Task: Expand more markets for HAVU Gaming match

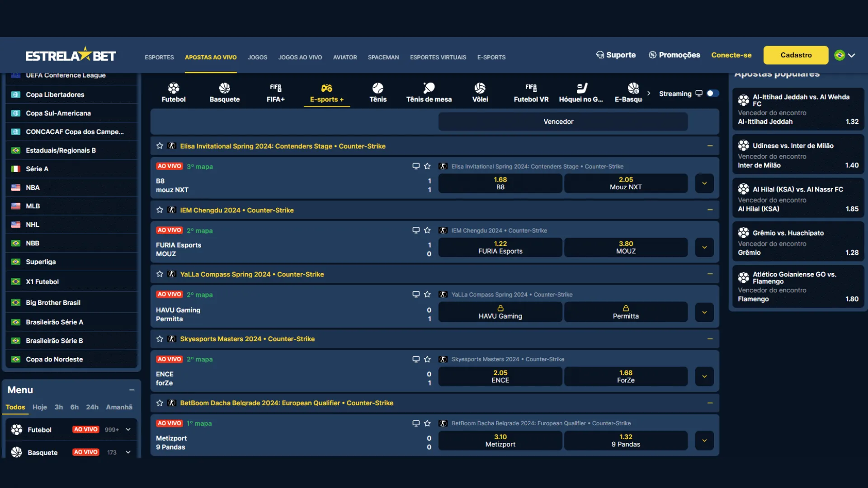Action: tap(704, 312)
